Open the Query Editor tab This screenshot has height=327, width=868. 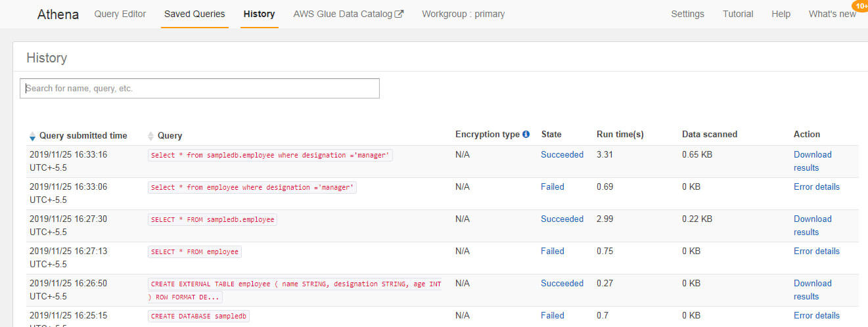[120, 14]
